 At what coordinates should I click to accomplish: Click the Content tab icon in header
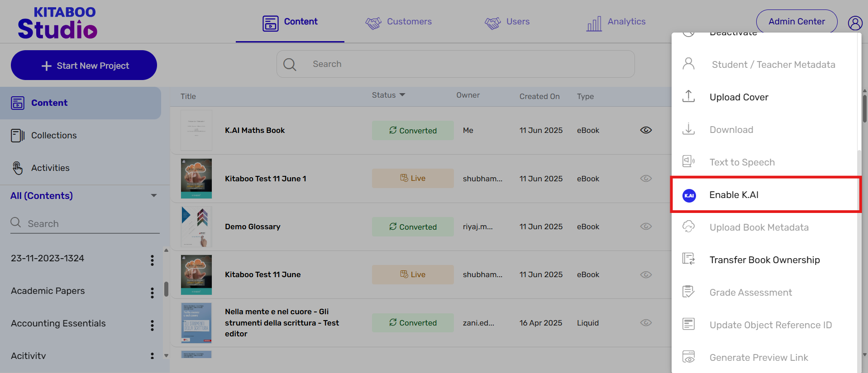pyautogui.click(x=271, y=23)
